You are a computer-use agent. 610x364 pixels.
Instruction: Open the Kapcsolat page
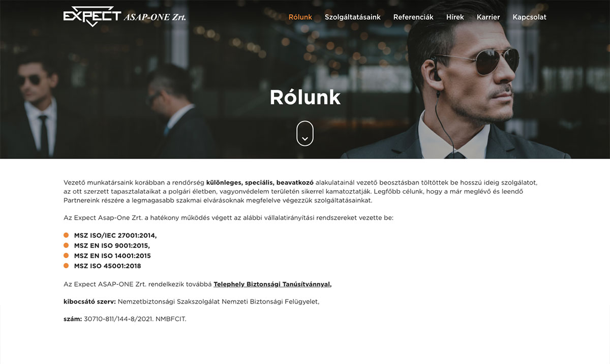click(x=530, y=17)
